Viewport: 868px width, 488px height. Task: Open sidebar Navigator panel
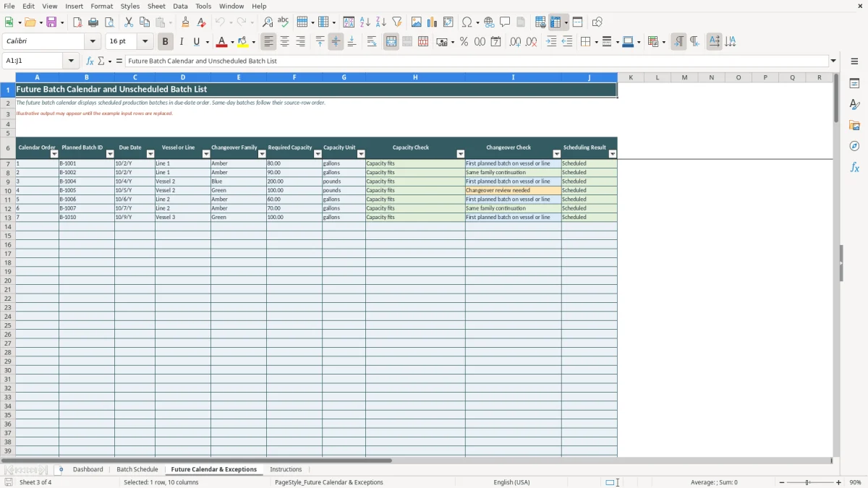(x=854, y=146)
